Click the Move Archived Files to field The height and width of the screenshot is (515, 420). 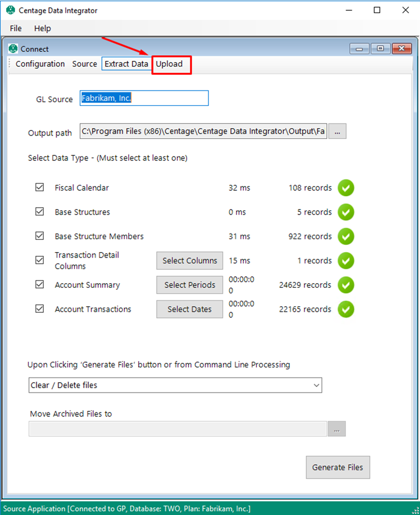pos(178,429)
